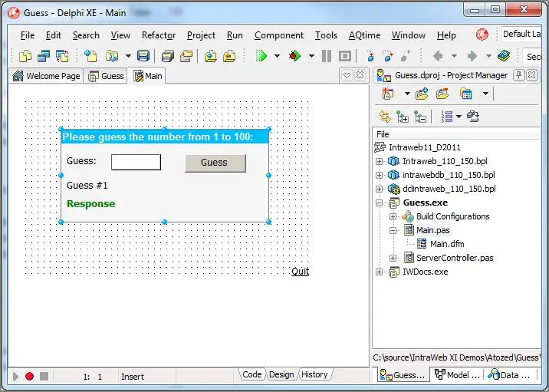Viewport: 549px width, 392px height.
Task: Click the Embarcadero globe icon near Help
Action: click(482, 35)
